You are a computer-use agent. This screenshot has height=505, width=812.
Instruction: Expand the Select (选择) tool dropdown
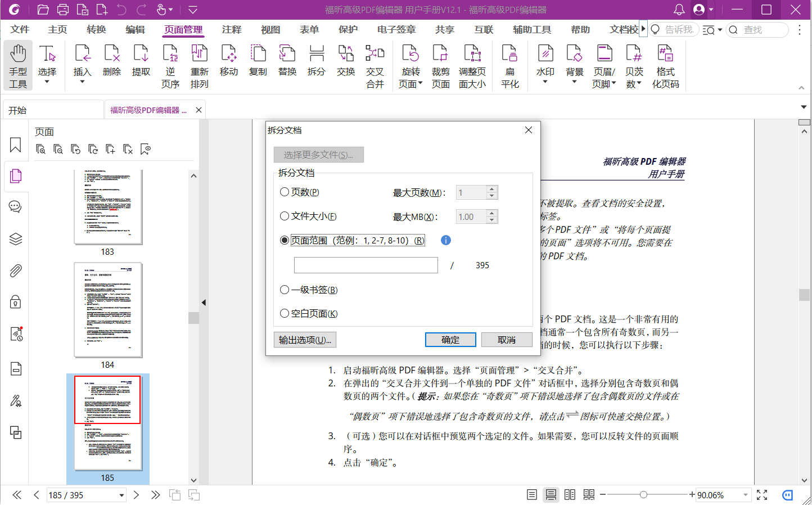point(47,82)
